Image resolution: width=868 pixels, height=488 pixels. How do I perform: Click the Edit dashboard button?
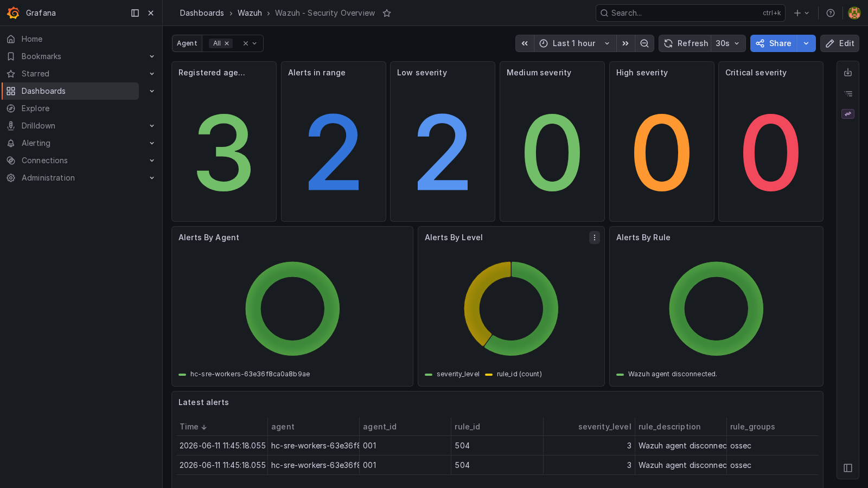click(x=840, y=43)
